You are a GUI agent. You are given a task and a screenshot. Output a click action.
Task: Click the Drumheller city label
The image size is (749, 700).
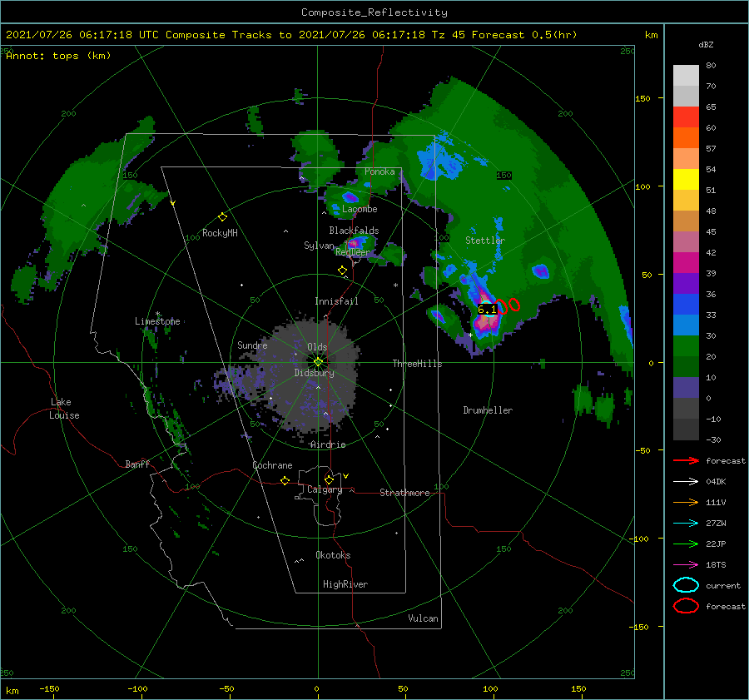tap(488, 410)
